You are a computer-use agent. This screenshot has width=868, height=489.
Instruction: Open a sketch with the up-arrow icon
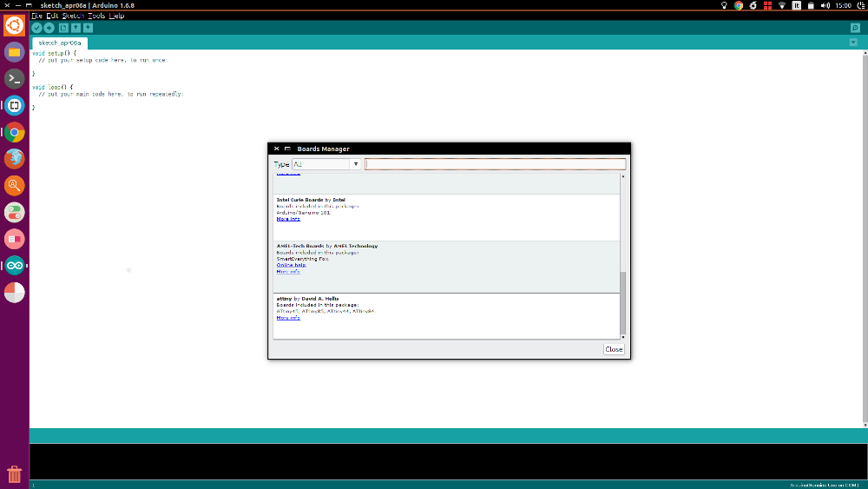click(76, 28)
